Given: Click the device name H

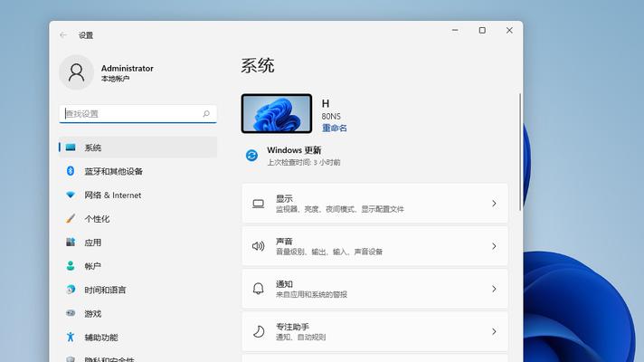Looking at the screenshot, I should (326, 103).
